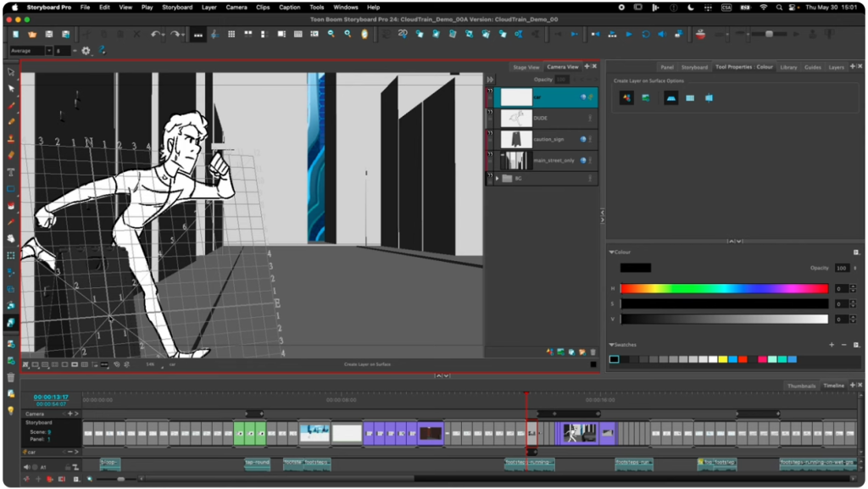
Task: Choose the grid surface option icon
Action: tap(690, 98)
